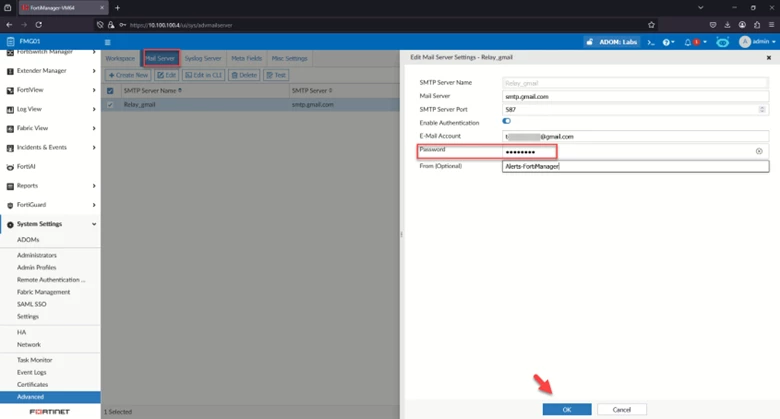Toggle the select-all header checkbox

(x=110, y=91)
